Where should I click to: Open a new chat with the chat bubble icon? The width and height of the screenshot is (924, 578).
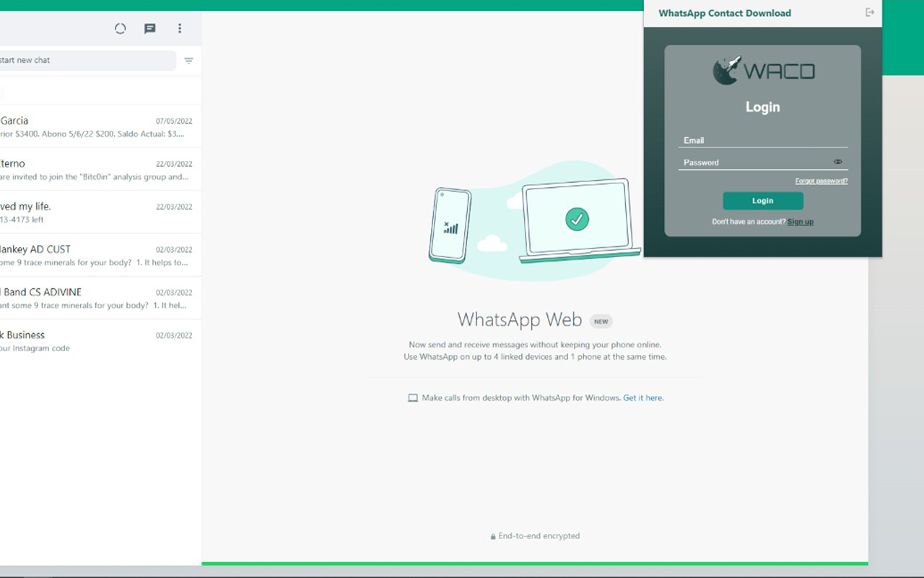[149, 28]
